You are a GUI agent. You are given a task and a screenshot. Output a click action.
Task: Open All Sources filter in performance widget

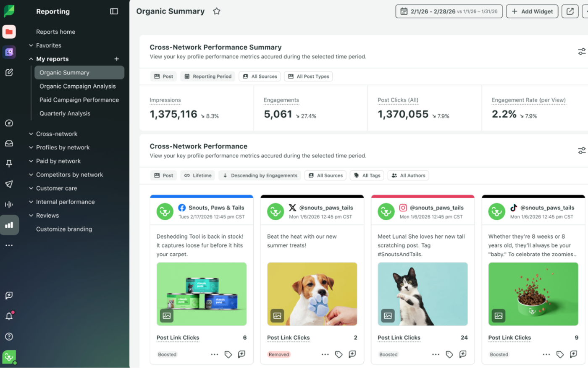(325, 176)
